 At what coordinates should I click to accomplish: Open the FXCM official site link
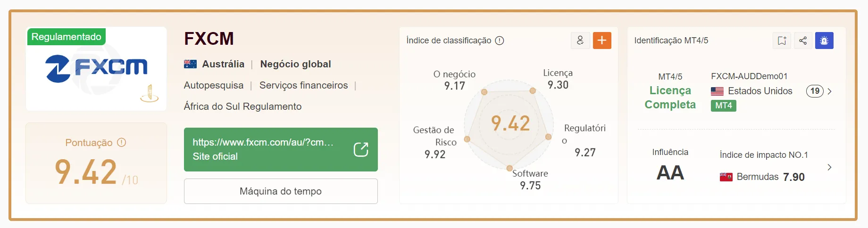tap(281, 149)
